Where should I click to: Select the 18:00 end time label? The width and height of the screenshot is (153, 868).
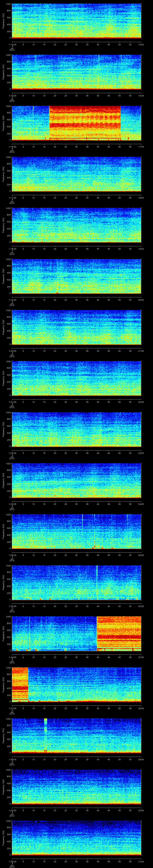click(141, 198)
